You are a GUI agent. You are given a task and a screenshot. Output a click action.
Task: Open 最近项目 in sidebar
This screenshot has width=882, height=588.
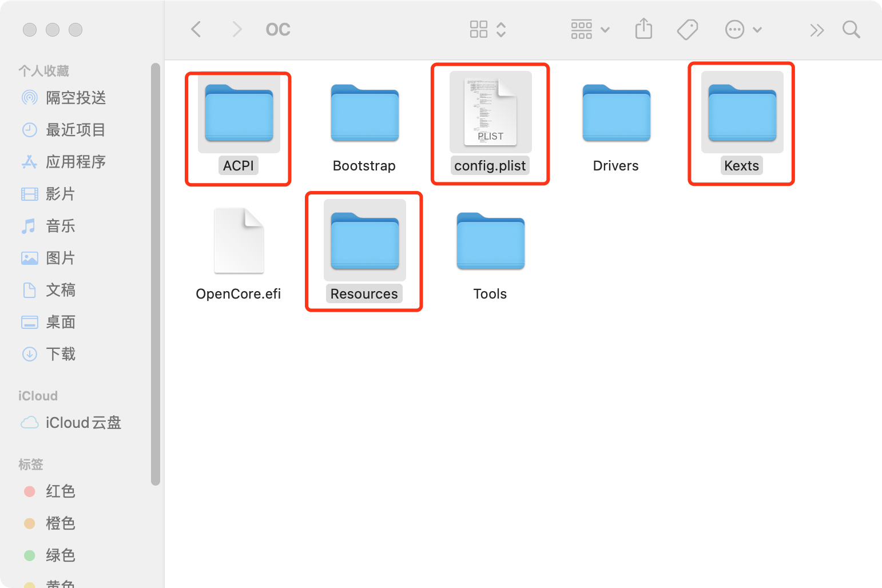click(x=76, y=130)
